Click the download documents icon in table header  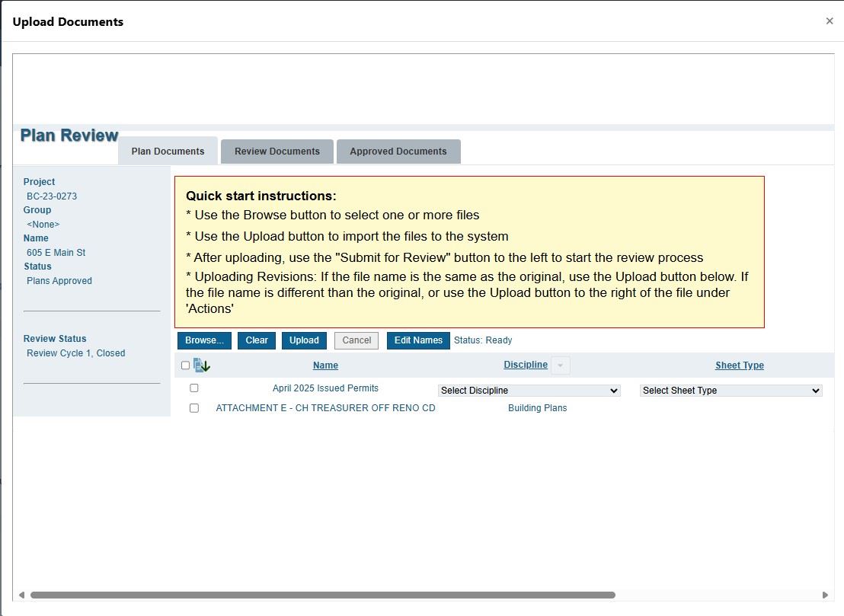pos(202,365)
